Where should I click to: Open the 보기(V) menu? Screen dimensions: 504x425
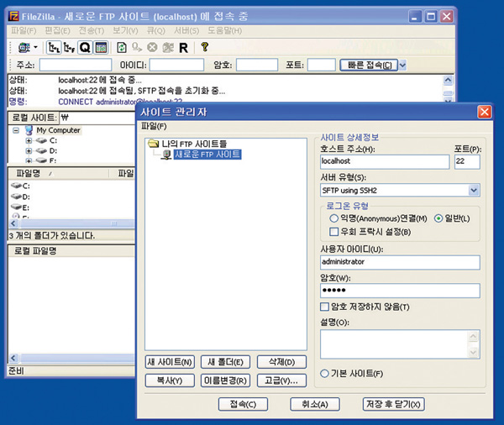(125, 30)
